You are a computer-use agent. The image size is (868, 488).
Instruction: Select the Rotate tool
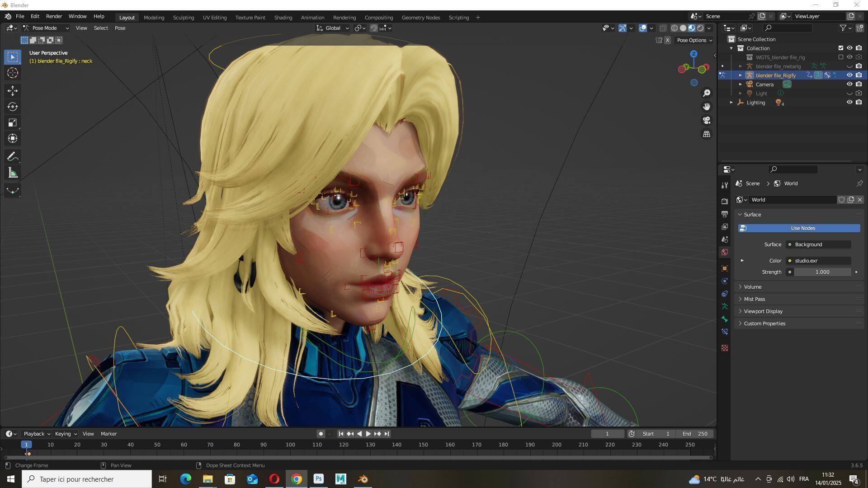coord(13,107)
